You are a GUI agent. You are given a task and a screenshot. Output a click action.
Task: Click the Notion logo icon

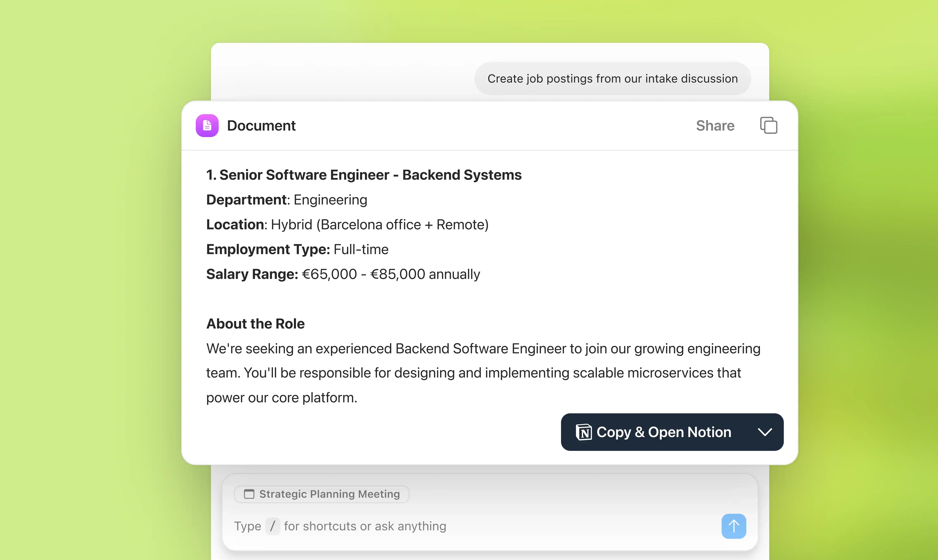coord(584,432)
